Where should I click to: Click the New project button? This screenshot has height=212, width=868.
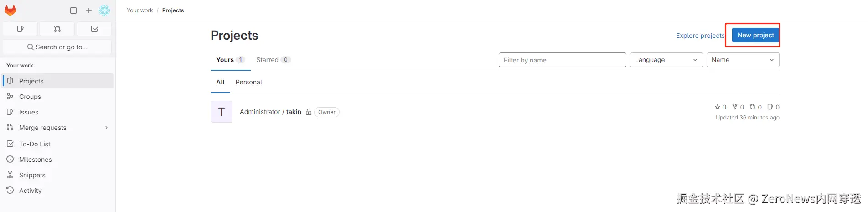coord(755,35)
